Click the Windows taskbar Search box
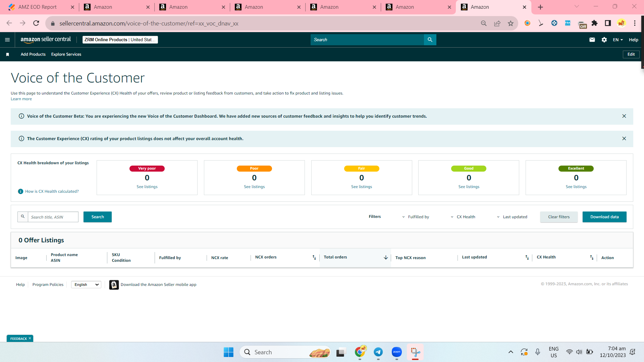Screen dimensions: 644x362 [x=285, y=352]
